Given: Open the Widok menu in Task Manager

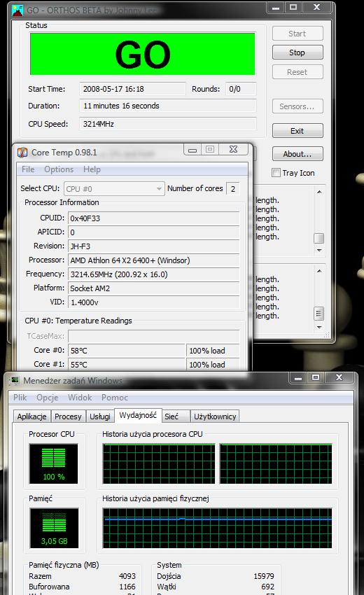Looking at the screenshot, I should click(80, 398).
